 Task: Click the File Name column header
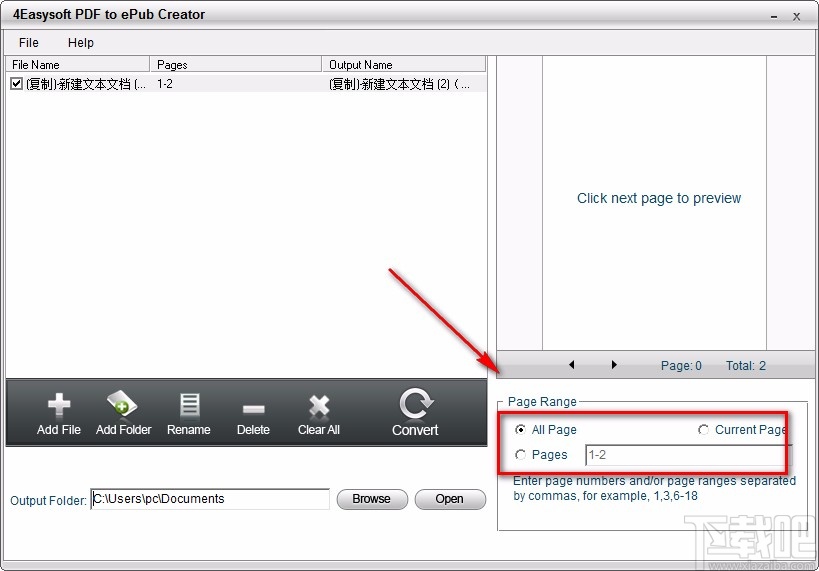click(78, 65)
